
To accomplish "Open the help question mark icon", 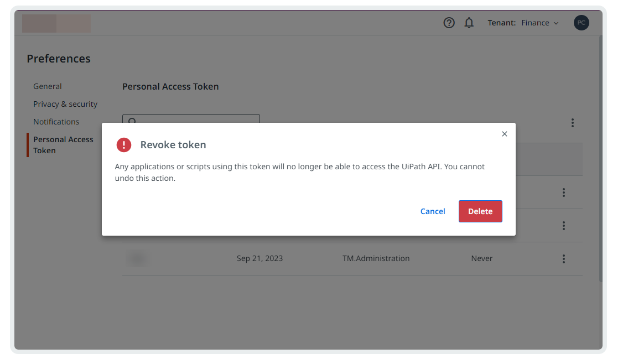I will point(449,23).
